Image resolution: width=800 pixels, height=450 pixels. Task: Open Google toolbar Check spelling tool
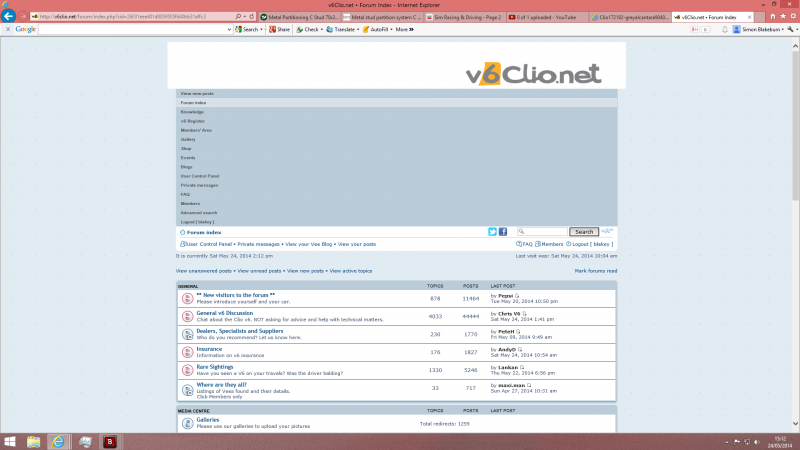click(309, 30)
